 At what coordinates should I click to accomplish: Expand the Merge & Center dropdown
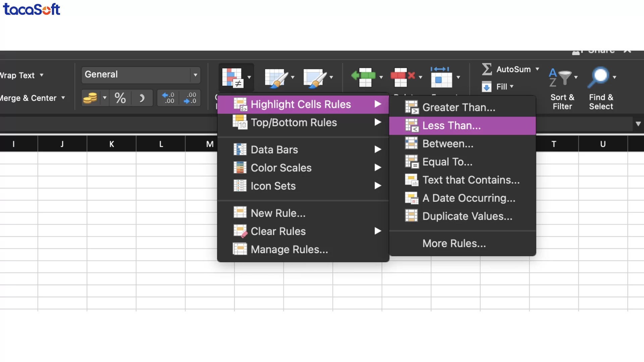point(63,98)
